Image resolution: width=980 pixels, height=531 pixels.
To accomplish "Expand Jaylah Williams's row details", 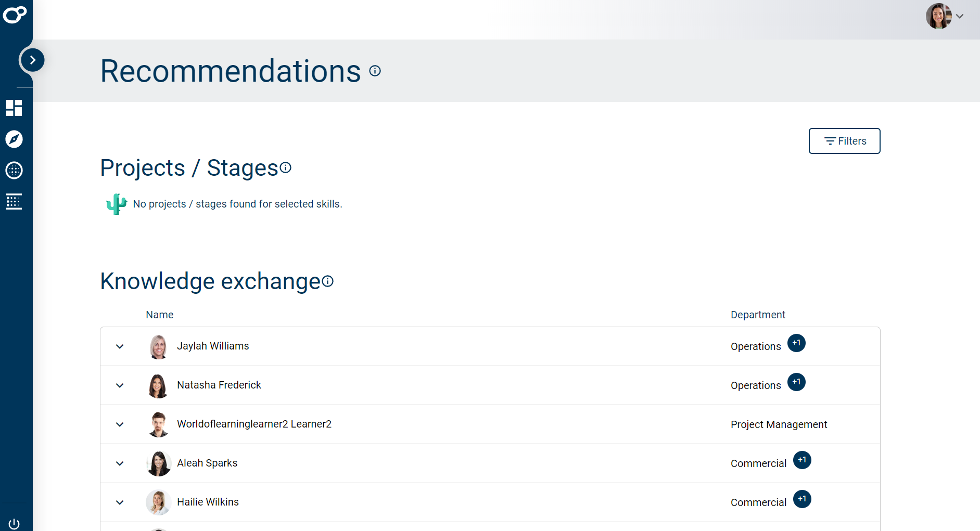I will pyautogui.click(x=120, y=346).
